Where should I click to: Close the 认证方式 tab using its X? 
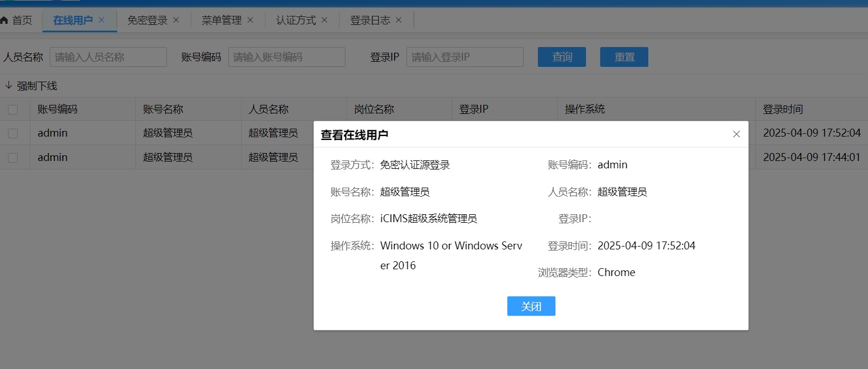pos(324,20)
